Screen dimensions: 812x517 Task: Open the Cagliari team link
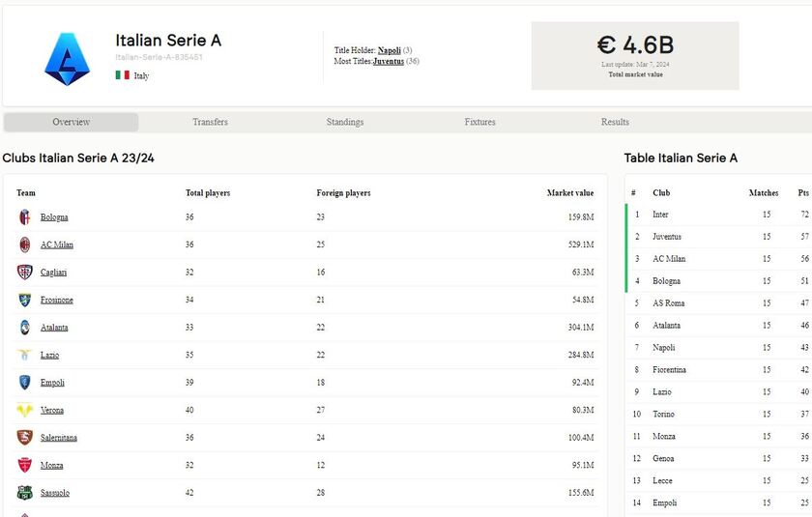(54, 273)
